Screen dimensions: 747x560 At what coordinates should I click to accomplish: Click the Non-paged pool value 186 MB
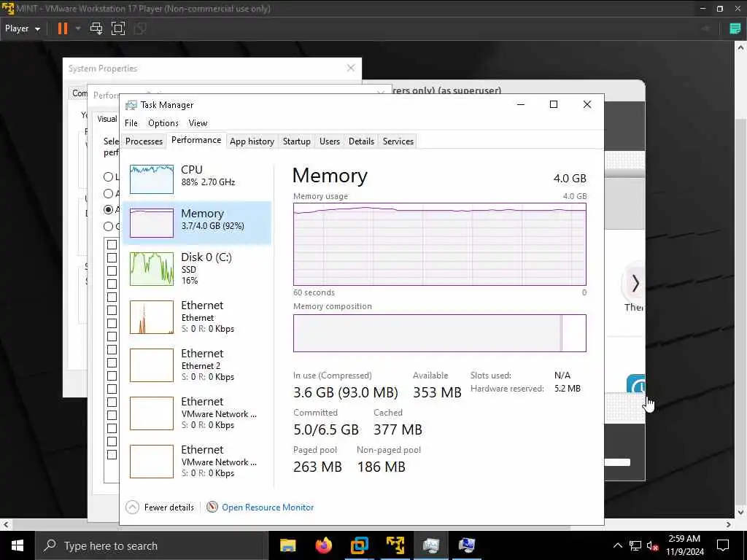pos(381,467)
